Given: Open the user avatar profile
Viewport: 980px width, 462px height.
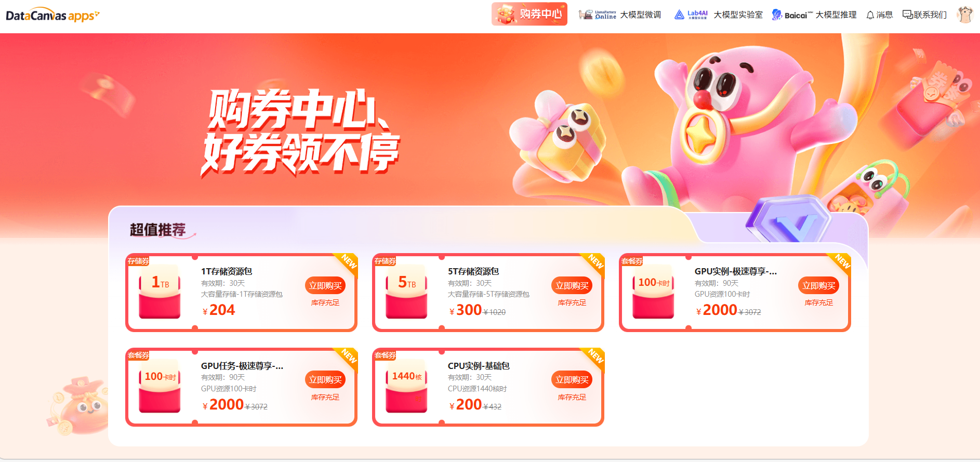Looking at the screenshot, I should [965, 15].
